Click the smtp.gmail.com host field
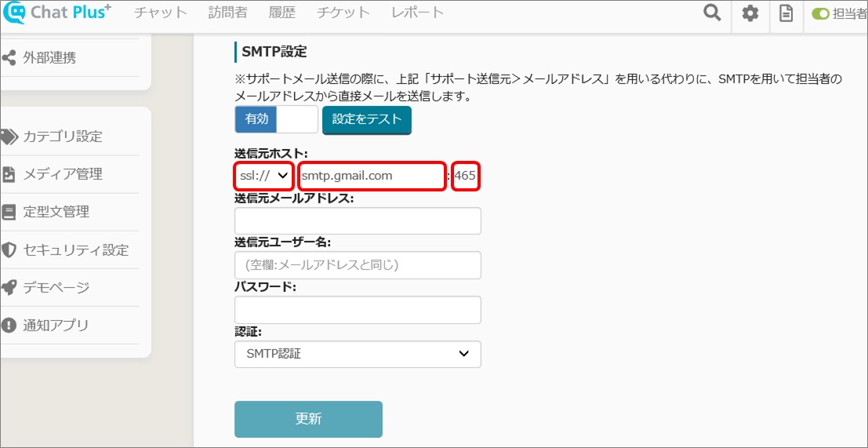This screenshot has height=448, width=868. (x=372, y=176)
